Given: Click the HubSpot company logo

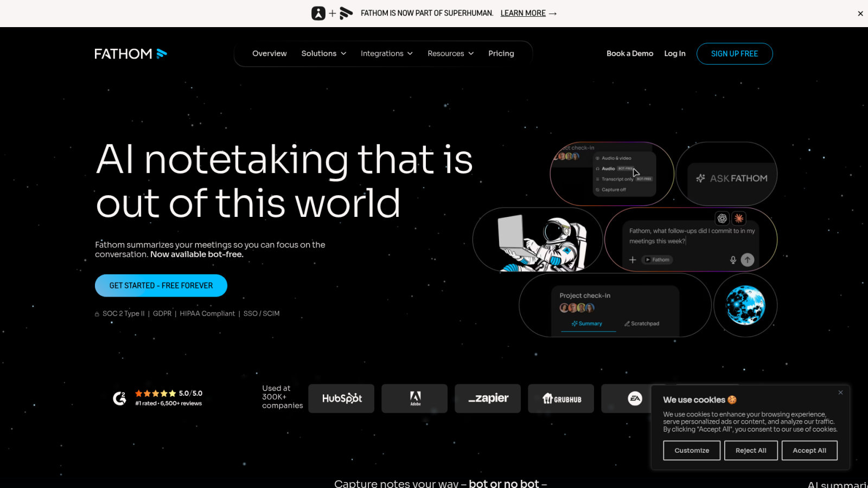Looking at the screenshot, I should pos(341,399).
